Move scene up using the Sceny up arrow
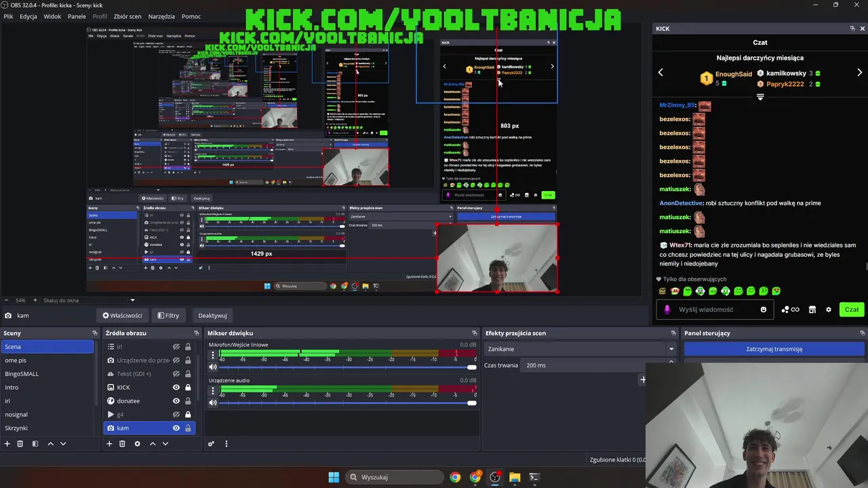868x488 pixels. coord(50,444)
